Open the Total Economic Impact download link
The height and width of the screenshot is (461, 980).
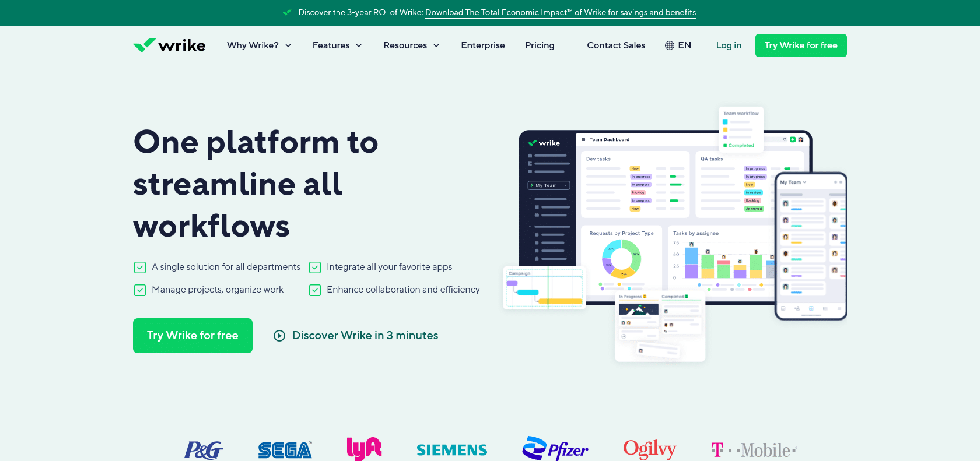561,12
